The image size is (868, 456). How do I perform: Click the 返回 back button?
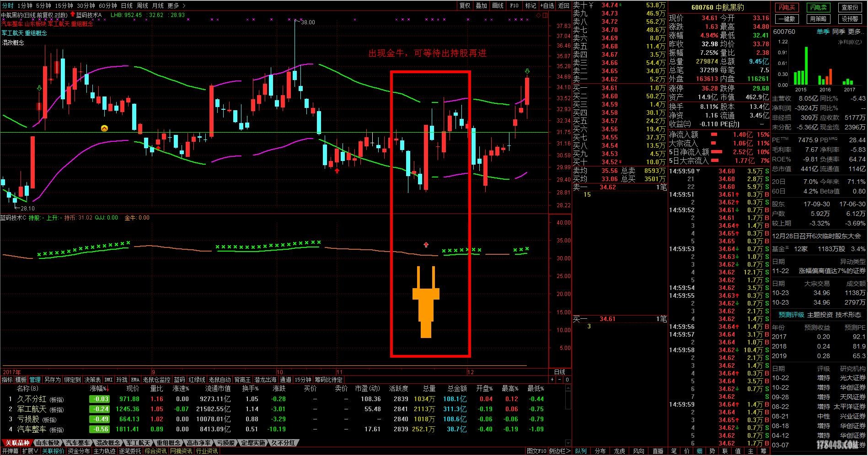pos(564,5)
